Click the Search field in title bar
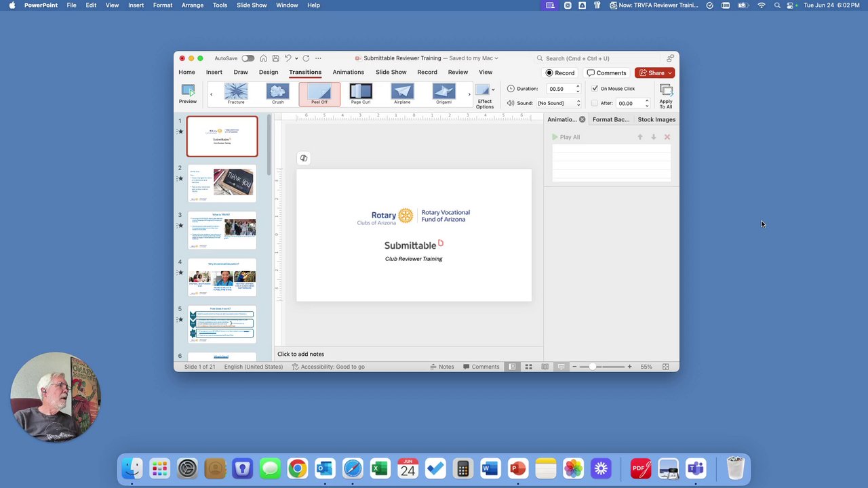 tap(597, 58)
